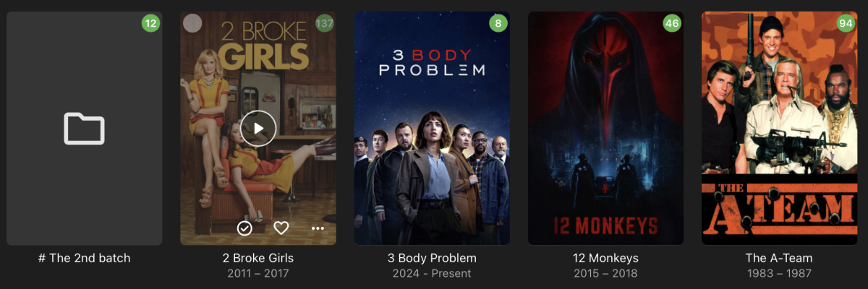Click the '12 Monkeys' title text
This screenshot has width=868, height=289.
pyautogui.click(x=605, y=258)
